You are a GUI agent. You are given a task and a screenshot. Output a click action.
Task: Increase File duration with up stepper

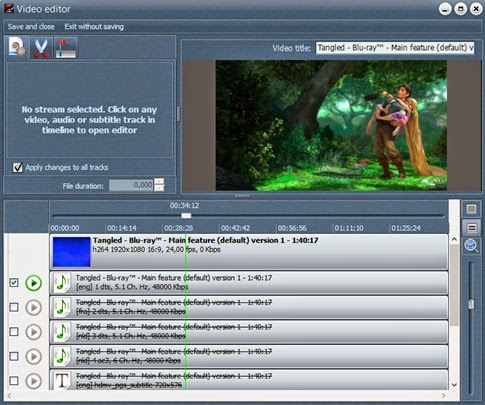pyautogui.click(x=160, y=182)
